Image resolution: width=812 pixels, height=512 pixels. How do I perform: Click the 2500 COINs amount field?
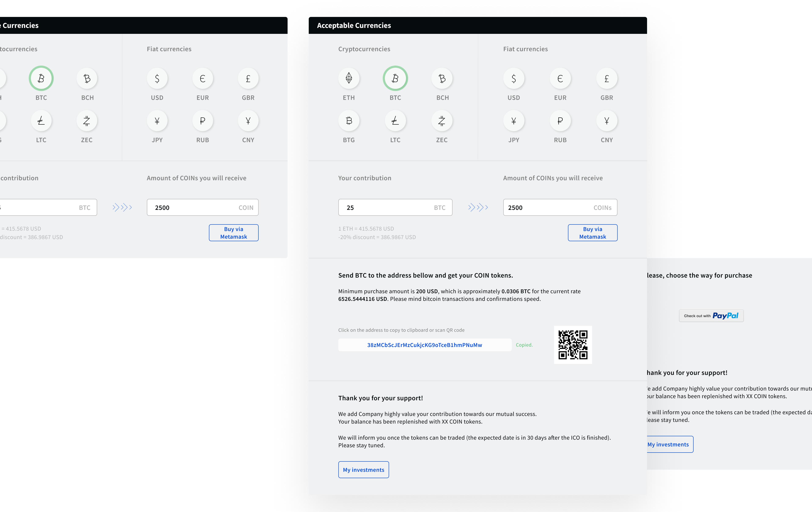(560, 207)
